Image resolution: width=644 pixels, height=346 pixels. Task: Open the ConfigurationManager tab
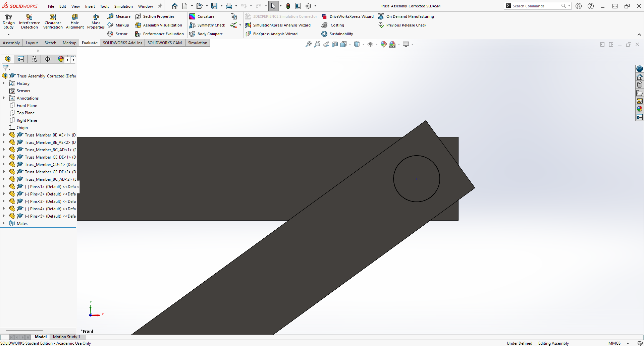coord(34,59)
